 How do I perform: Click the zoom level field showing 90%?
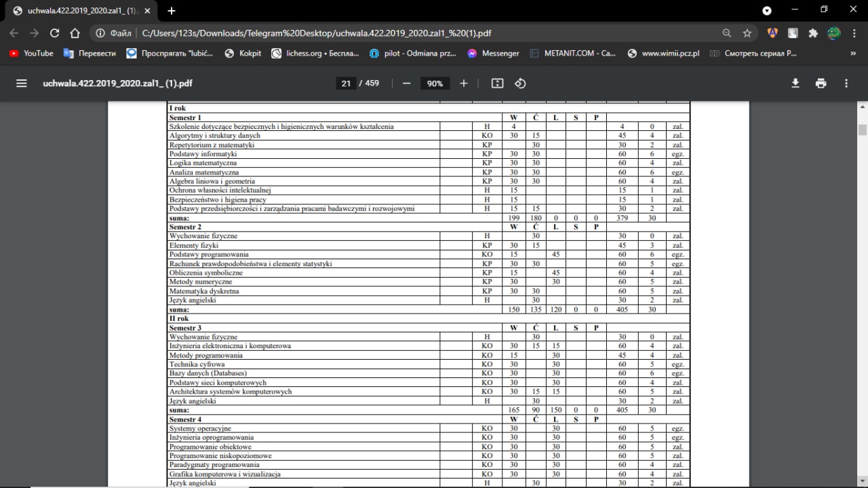pyautogui.click(x=435, y=83)
